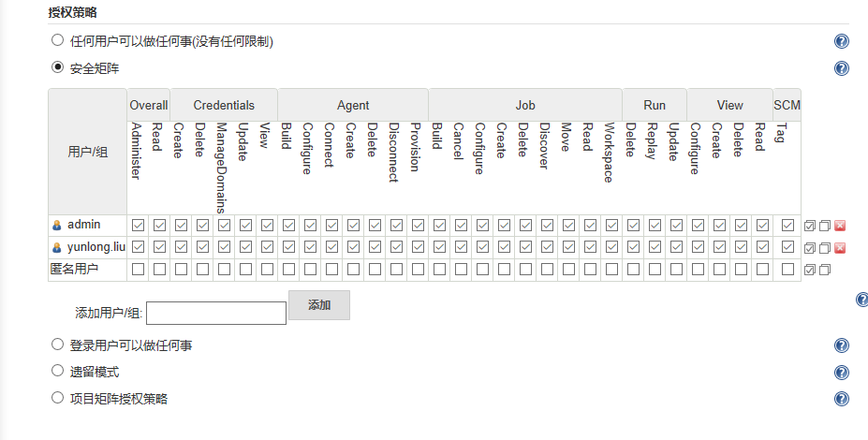Select 项目矩阵授权策略 radio option
Viewport: 868px width, 440px height.
tap(58, 398)
